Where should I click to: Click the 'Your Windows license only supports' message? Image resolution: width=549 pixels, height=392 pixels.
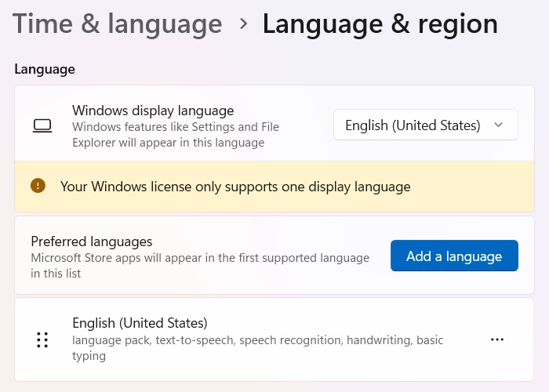pyautogui.click(x=235, y=187)
